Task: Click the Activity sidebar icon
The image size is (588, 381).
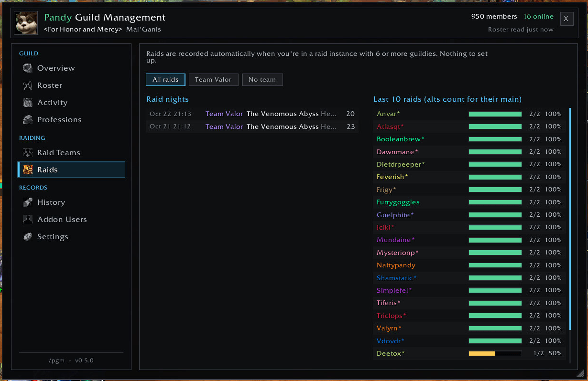Action: tap(28, 103)
